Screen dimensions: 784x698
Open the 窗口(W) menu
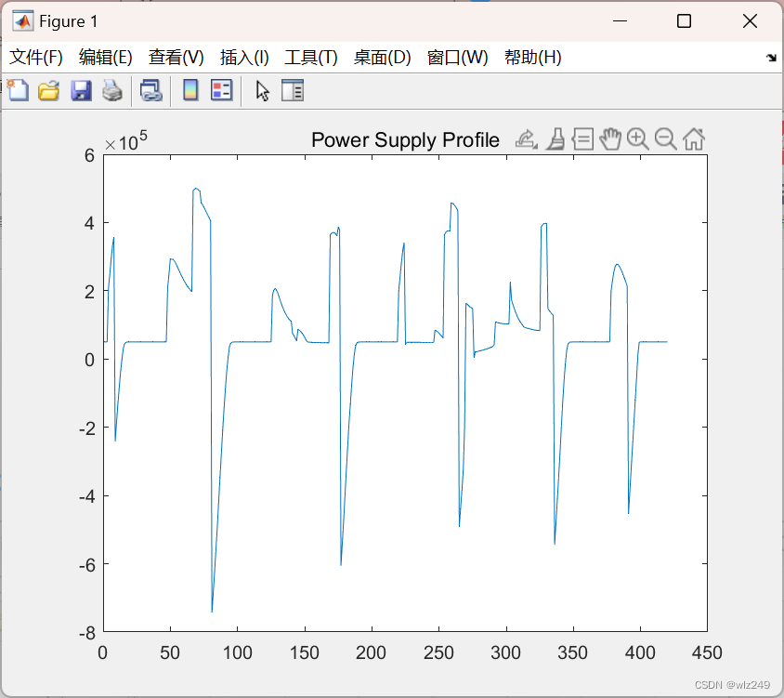click(x=458, y=58)
